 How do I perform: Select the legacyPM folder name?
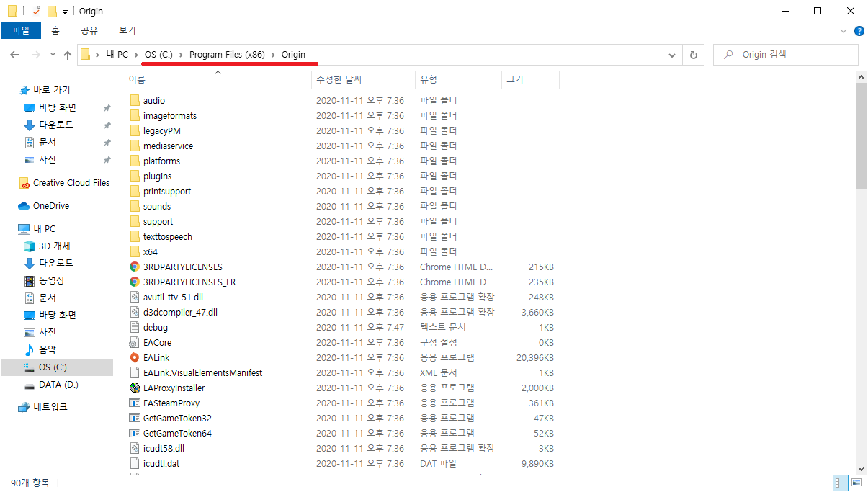tap(162, 130)
